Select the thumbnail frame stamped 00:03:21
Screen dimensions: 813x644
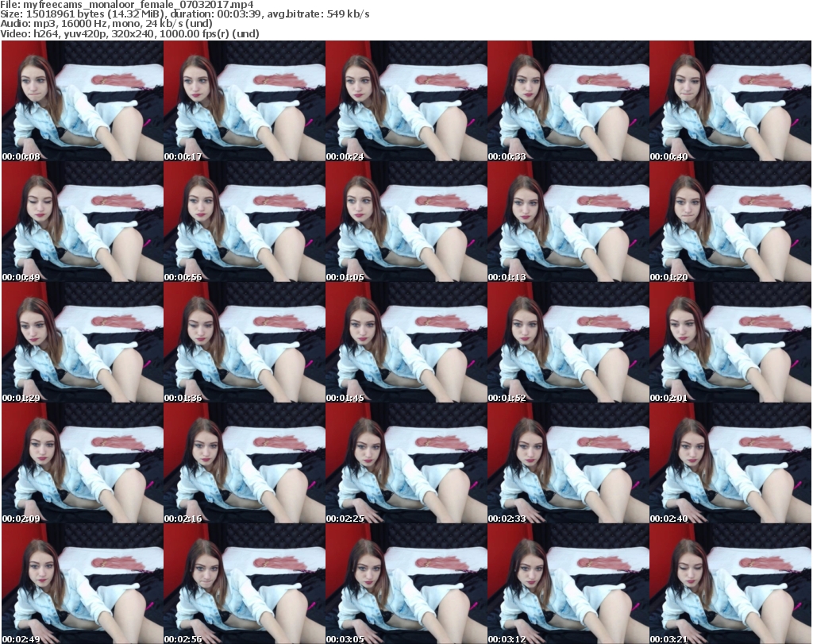730,584
